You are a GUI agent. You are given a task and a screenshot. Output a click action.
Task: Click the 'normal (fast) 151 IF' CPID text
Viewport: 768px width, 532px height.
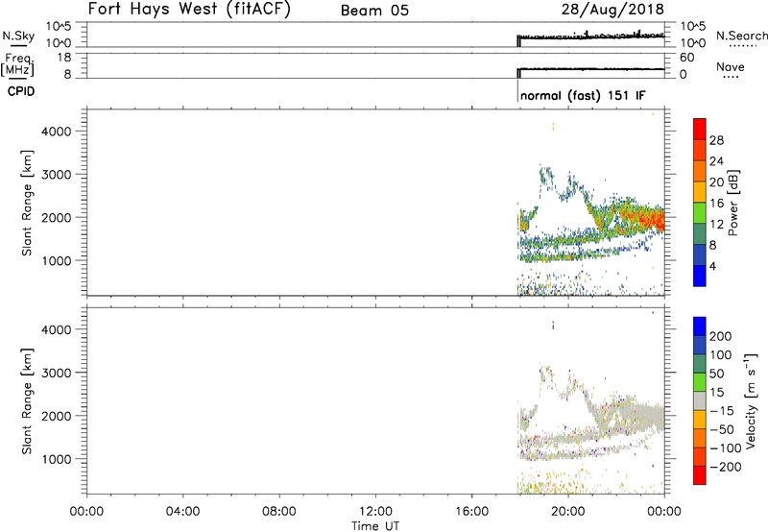(x=583, y=95)
